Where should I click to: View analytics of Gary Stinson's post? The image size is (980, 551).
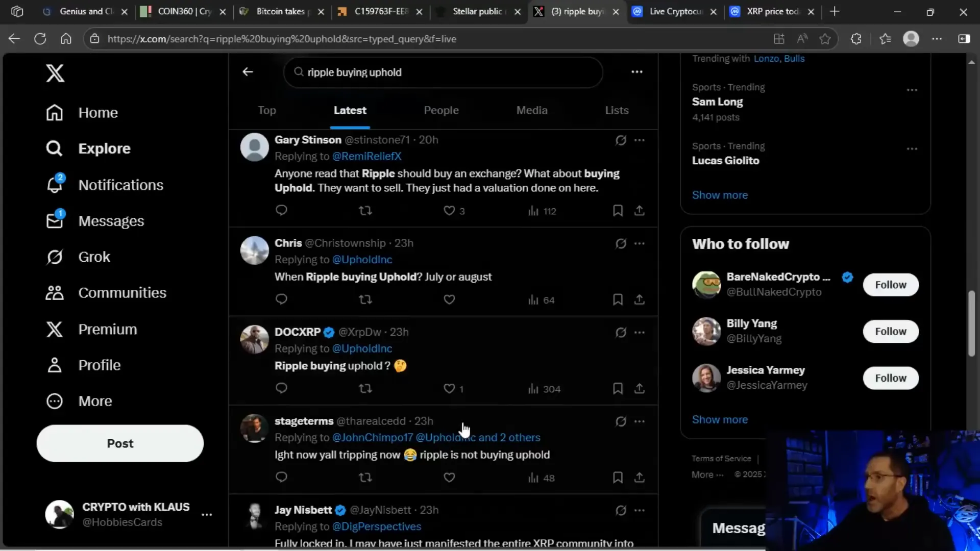click(x=542, y=211)
